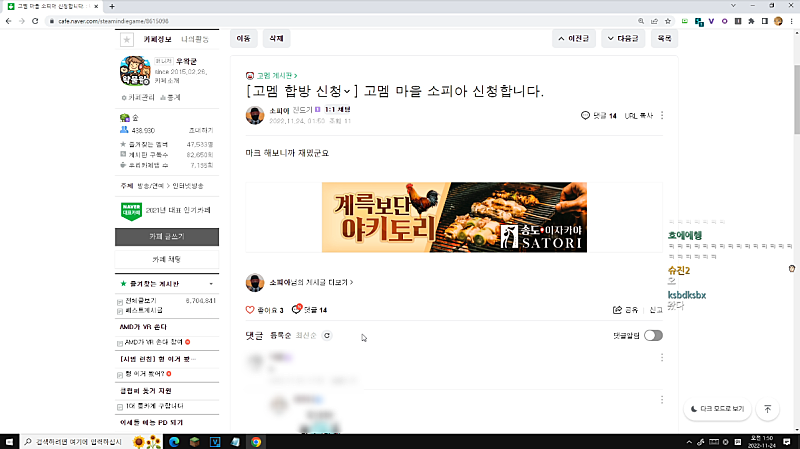Open 베스트게시글 board
Image resolution: width=800 pixels, height=449 pixels.
pyautogui.click(x=144, y=310)
